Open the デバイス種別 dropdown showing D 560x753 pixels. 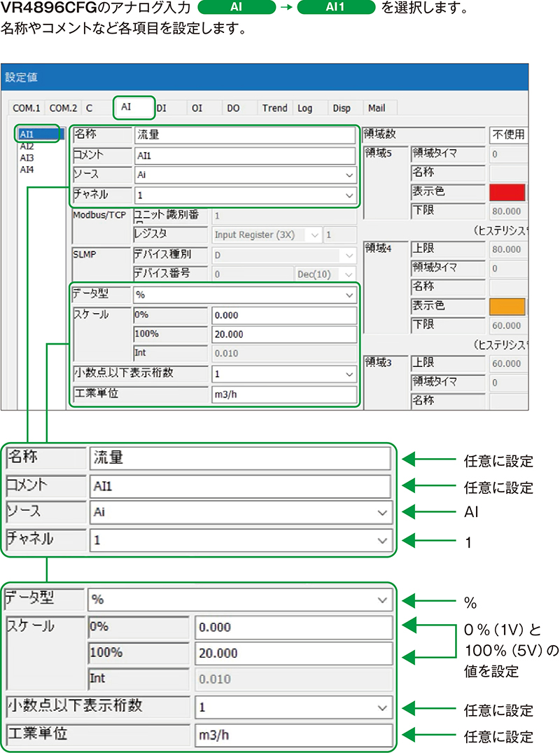pyautogui.click(x=284, y=255)
